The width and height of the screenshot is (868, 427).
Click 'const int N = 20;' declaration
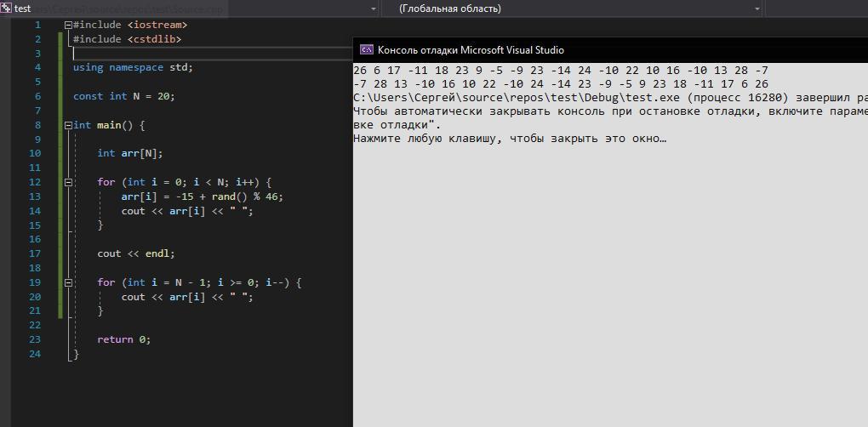click(x=124, y=96)
